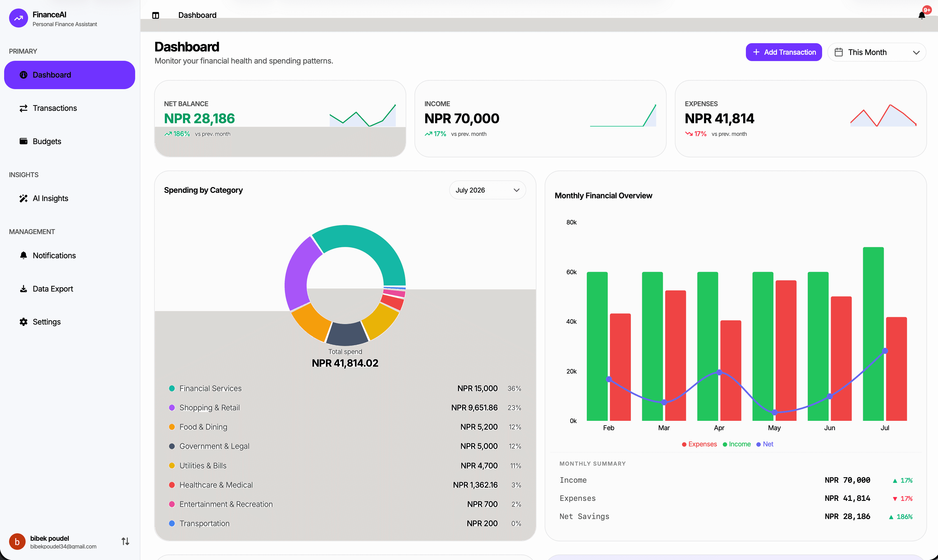Image resolution: width=938 pixels, height=560 pixels.
Task: Toggle Expenses series in chart legend
Action: [x=699, y=444]
